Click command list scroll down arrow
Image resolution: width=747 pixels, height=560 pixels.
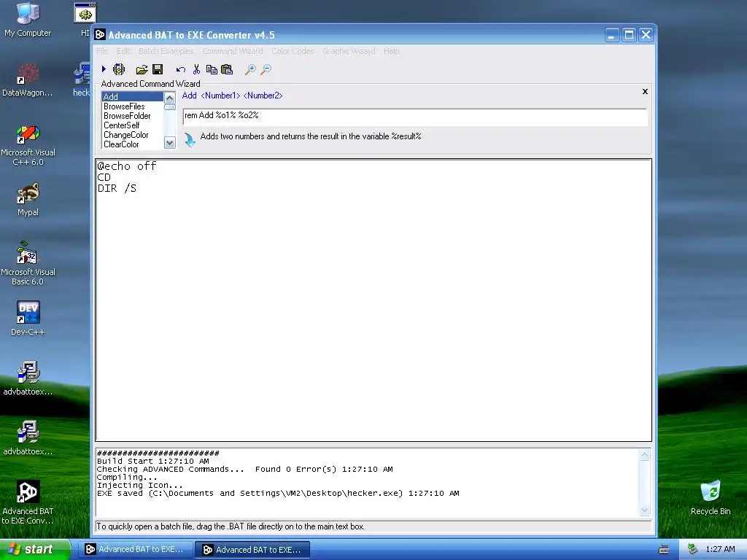(x=169, y=142)
